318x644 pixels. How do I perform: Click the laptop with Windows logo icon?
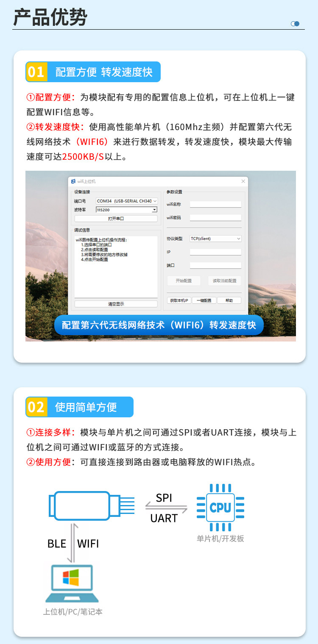72,584
